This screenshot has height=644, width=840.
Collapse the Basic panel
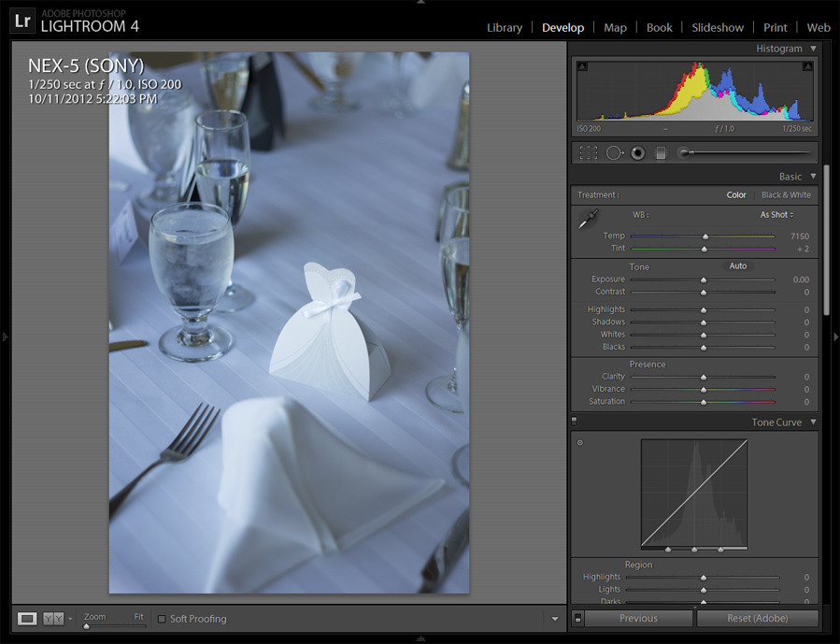click(x=813, y=176)
